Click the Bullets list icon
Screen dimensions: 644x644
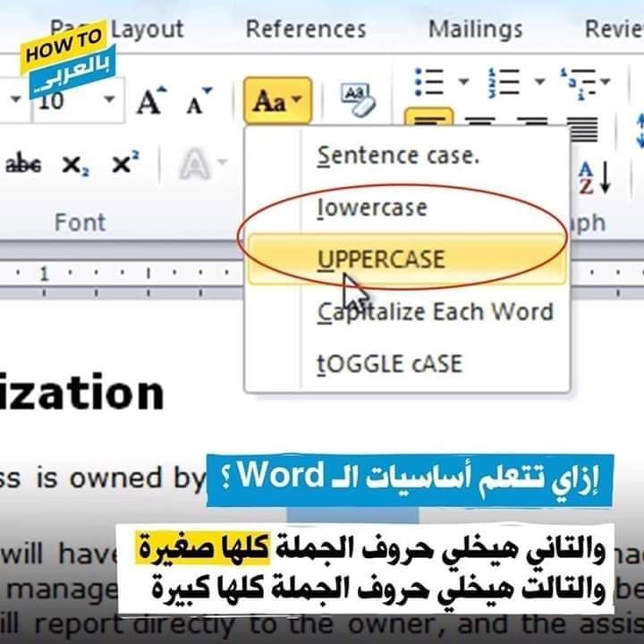coord(430,81)
